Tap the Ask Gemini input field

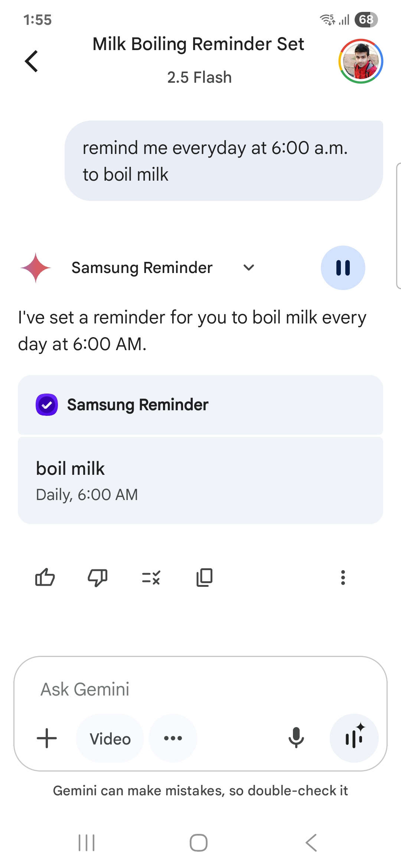(200, 690)
